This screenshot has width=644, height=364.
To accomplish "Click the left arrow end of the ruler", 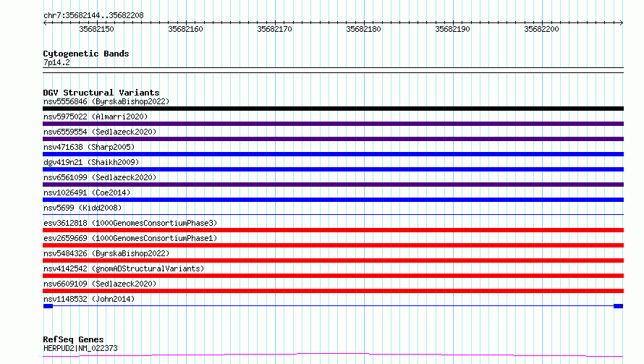I will (x=45, y=23).
